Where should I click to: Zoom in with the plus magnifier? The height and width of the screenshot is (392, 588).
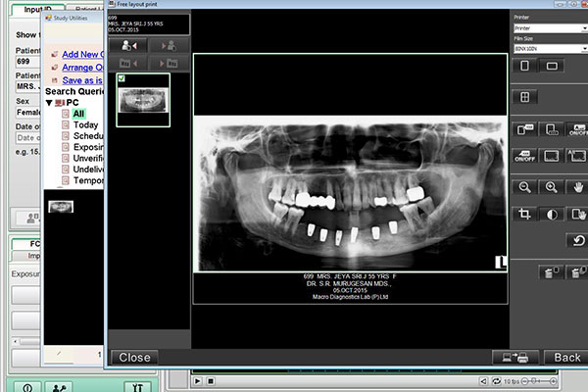(x=552, y=187)
